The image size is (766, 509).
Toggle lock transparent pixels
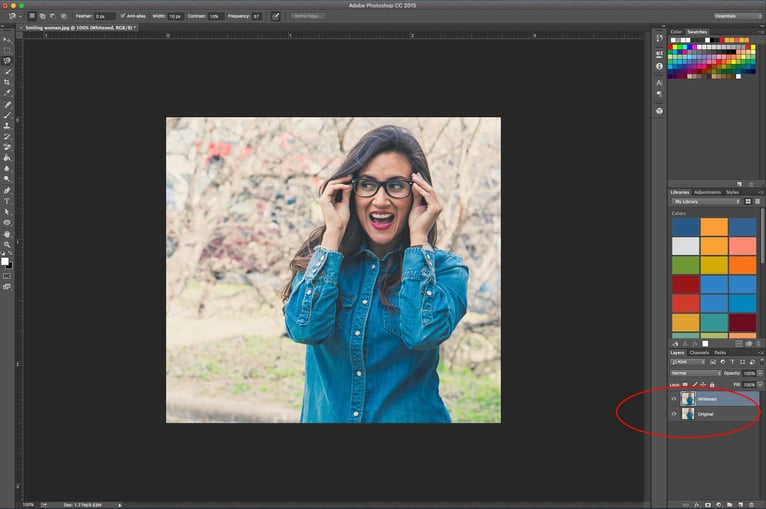tap(685, 385)
